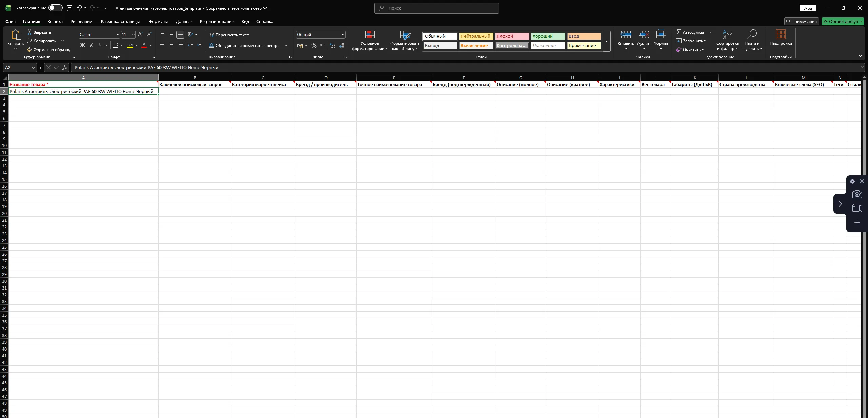The height and width of the screenshot is (418, 868).
Task: Click Format as Table icon
Action: tap(405, 35)
